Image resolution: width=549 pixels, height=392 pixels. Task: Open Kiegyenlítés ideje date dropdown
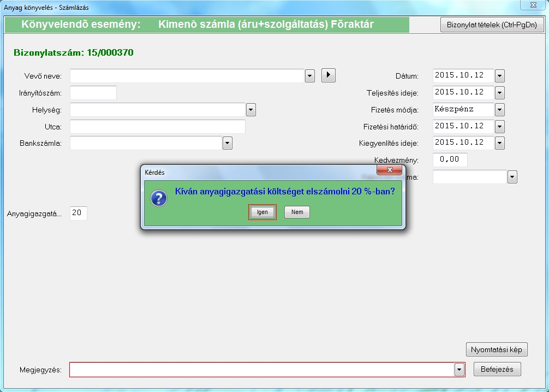tap(499, 143)
